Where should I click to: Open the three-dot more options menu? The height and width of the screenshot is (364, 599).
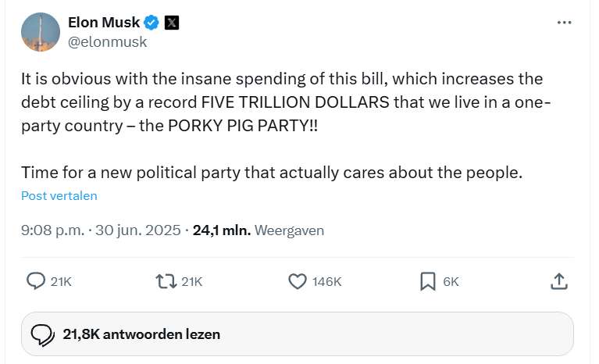pos(564,23)
